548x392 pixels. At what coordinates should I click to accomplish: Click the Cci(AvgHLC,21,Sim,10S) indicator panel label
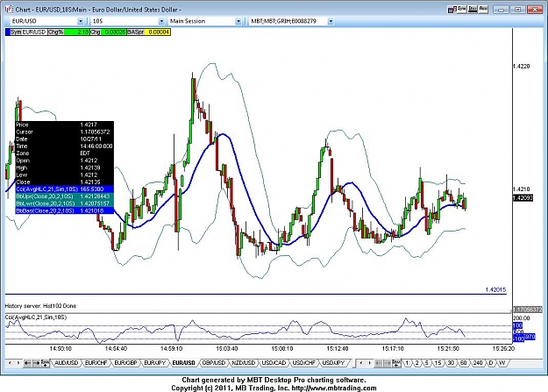[x=36, y=317]
